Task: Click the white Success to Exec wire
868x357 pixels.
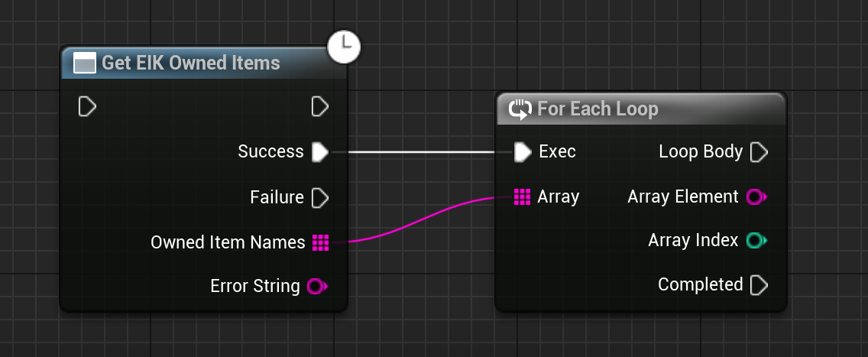Action: coord(428,152)
